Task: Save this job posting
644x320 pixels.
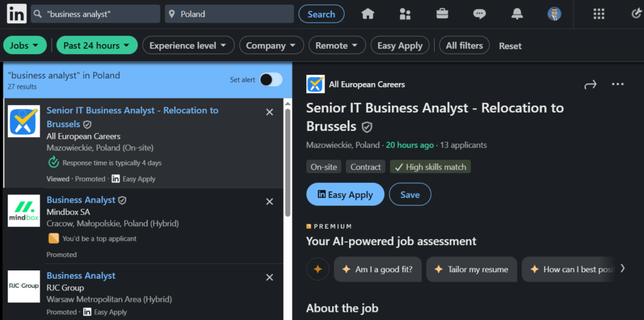Action: (410, 194)
